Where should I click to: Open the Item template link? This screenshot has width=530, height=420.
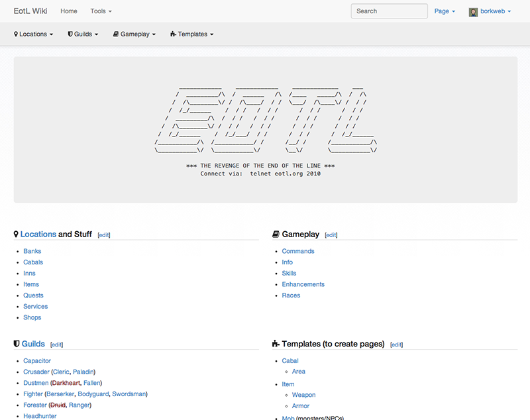pyautogui.click(x=288, y=384)
